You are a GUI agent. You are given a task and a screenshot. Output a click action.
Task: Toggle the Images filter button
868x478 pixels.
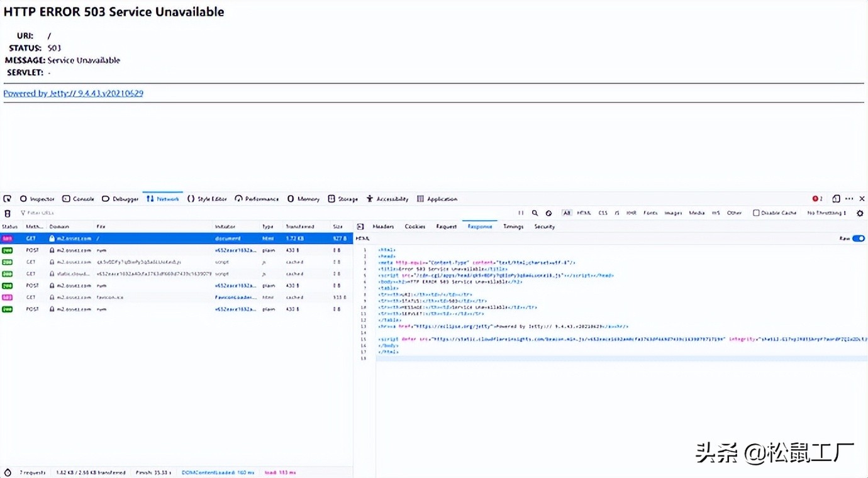673,213
